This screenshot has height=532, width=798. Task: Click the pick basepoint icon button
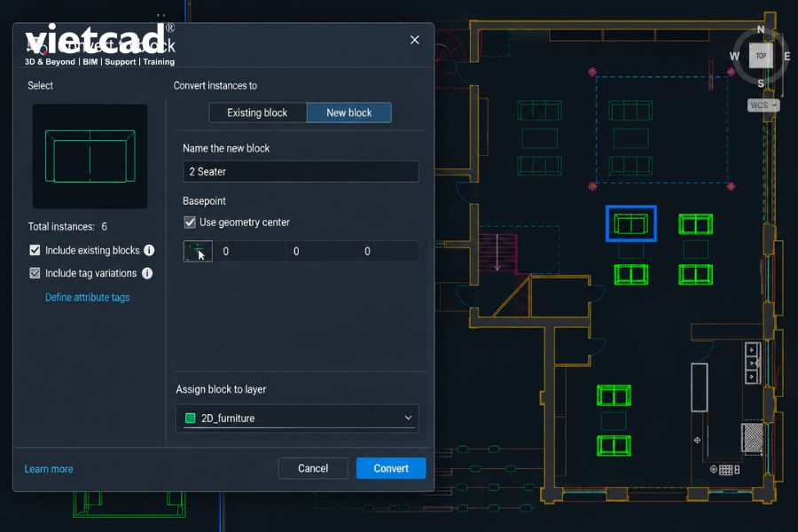[198, 251]
